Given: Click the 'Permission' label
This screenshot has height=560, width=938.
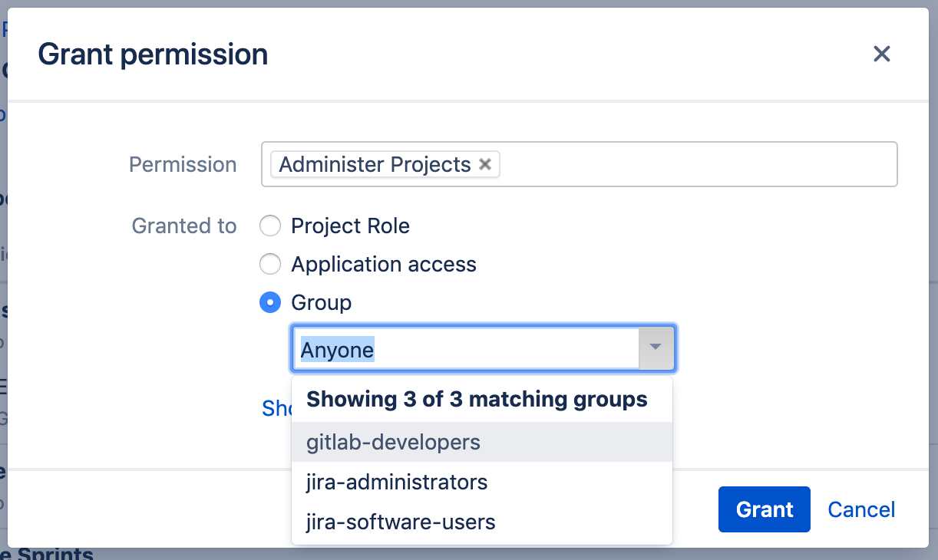Looking at the screenshot, I should click(183, 164).
